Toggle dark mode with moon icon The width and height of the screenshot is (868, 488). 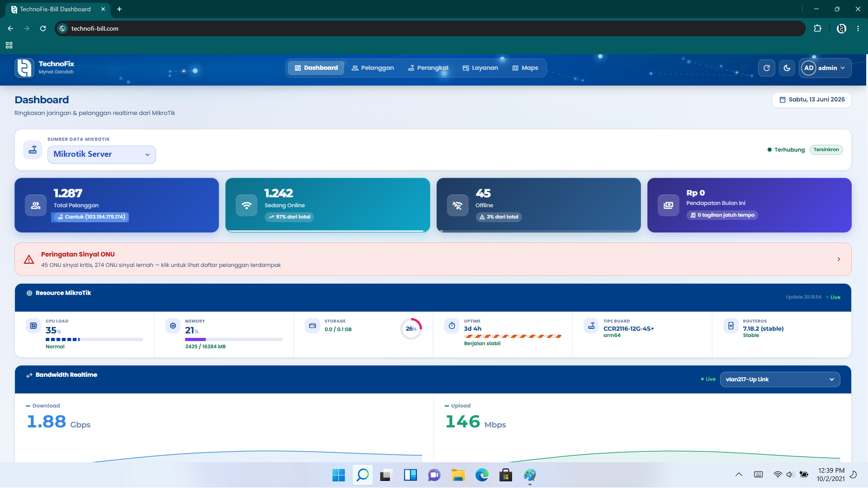[x=787, y=68]
